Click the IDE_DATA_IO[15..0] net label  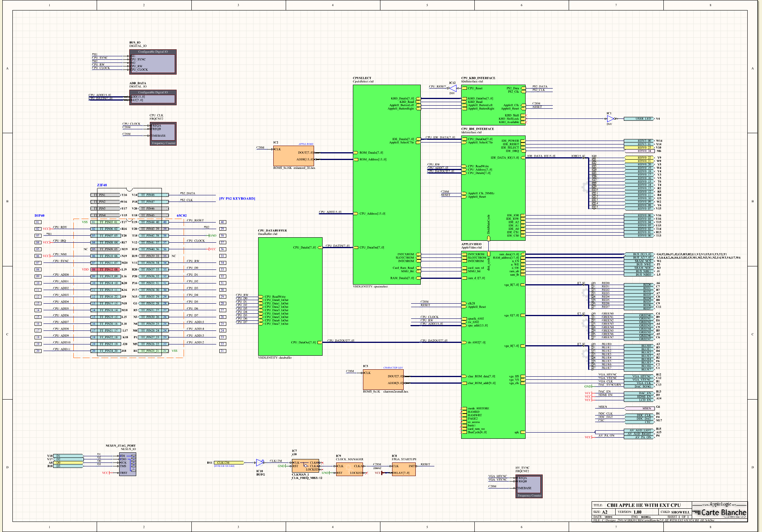[541, 156]
